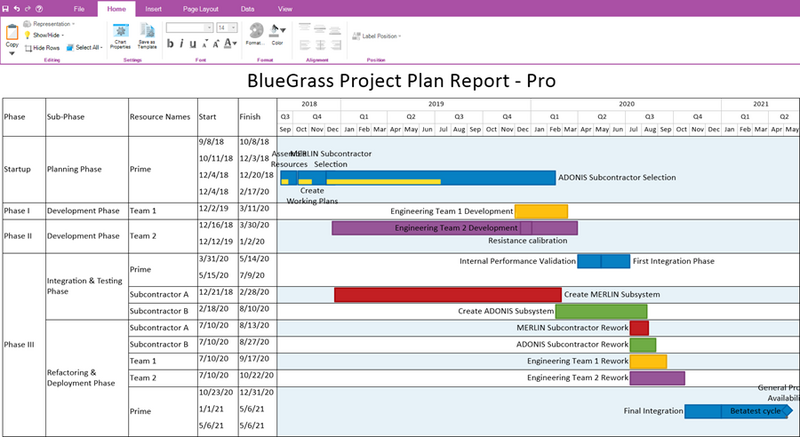The image size is (800, 437).
Task: Click the Start date 12/21/18
Action: tap(216, 292)
